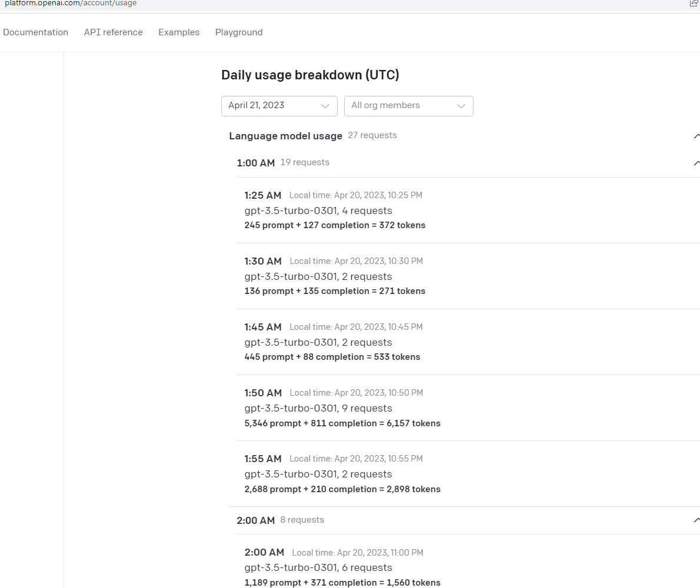Click the 19 requests label for 1:00 AM

pos(305,162)
